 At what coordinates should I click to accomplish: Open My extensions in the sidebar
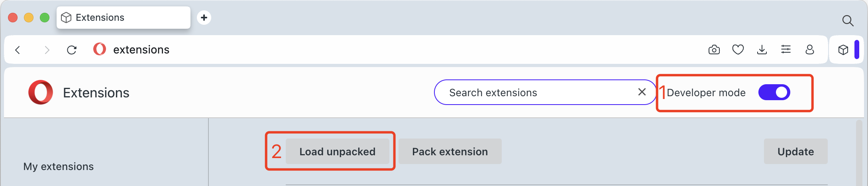(x=59, y=166)
